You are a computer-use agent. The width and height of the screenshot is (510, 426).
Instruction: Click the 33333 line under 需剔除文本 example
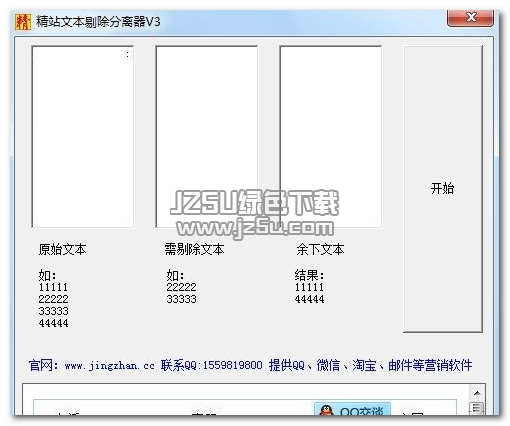(181, 299)
